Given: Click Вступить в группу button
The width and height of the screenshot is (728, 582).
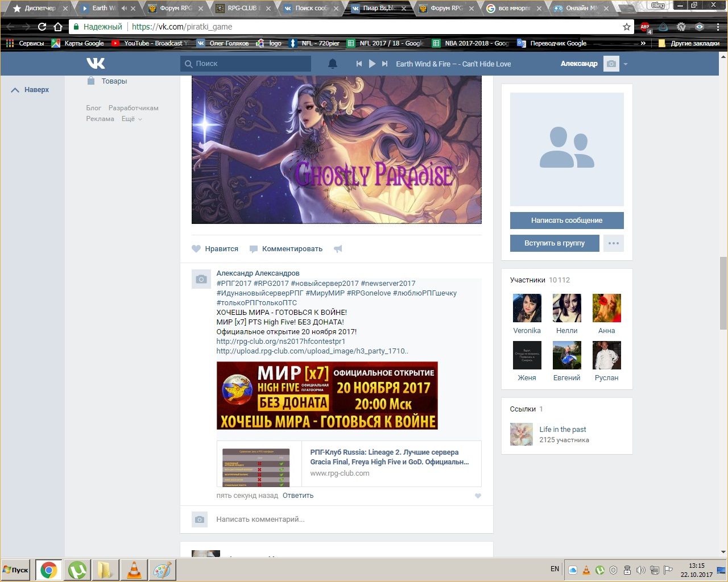Looking at the screenshot, I should tap(555, 243).
